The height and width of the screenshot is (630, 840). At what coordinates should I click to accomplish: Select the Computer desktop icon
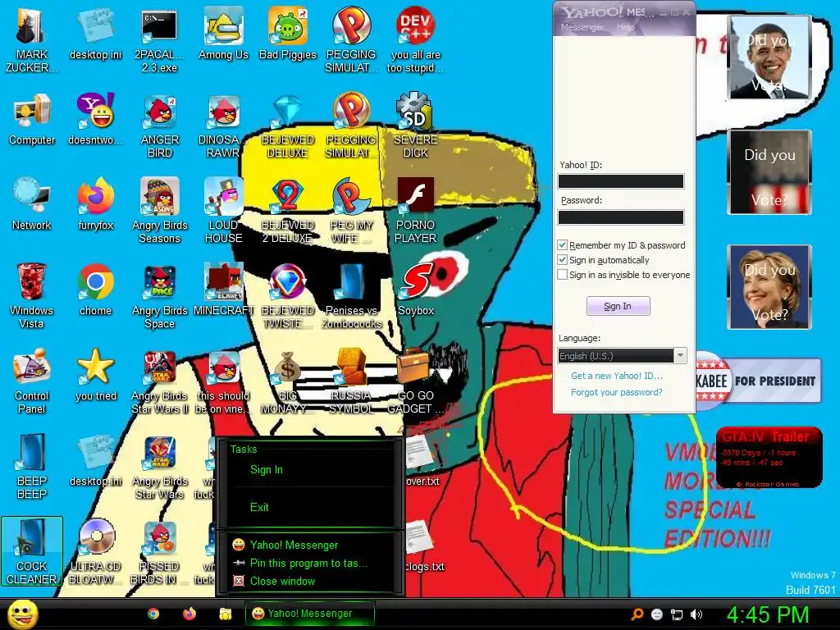point(32,119)
